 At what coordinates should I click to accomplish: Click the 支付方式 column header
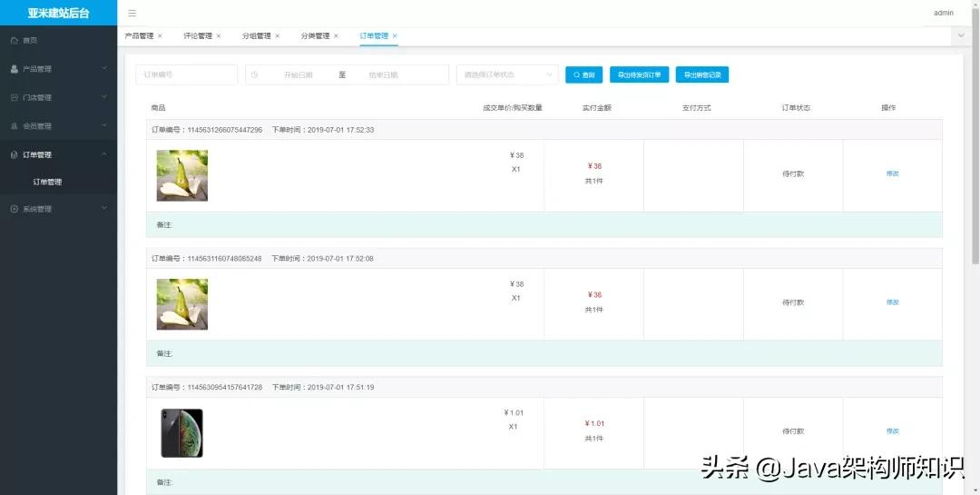696,108
